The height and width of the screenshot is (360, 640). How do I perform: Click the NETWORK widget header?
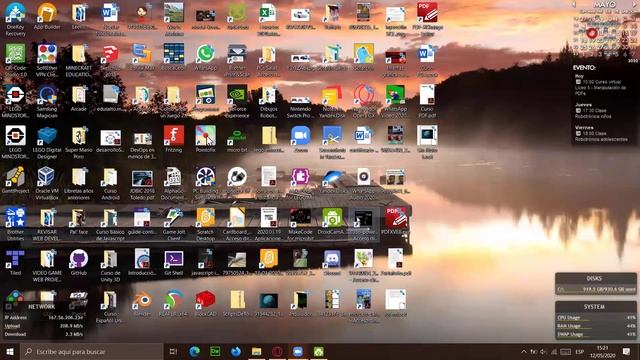(x=42, y=307)
